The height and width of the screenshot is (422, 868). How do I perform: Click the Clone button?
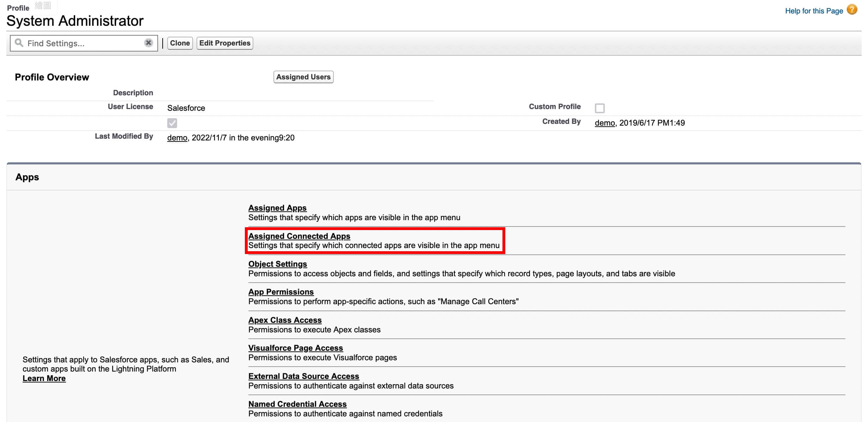180,43
